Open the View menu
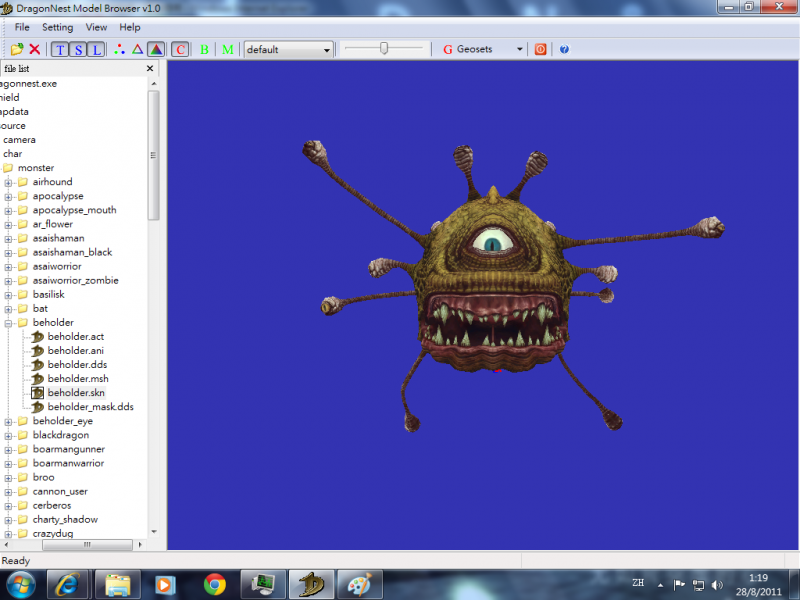 (96, 27)
